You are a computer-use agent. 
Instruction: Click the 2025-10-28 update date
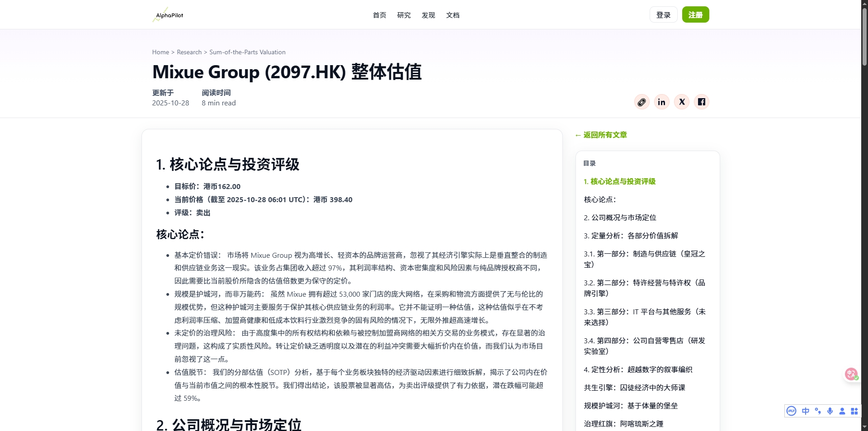click(170, 103)
